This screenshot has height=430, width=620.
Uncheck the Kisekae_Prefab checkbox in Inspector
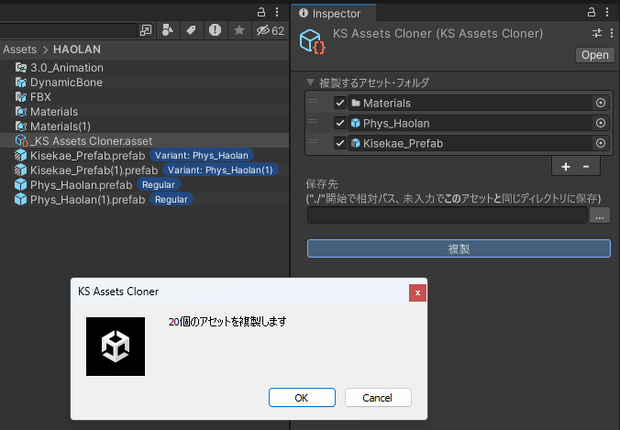point(340,143)
